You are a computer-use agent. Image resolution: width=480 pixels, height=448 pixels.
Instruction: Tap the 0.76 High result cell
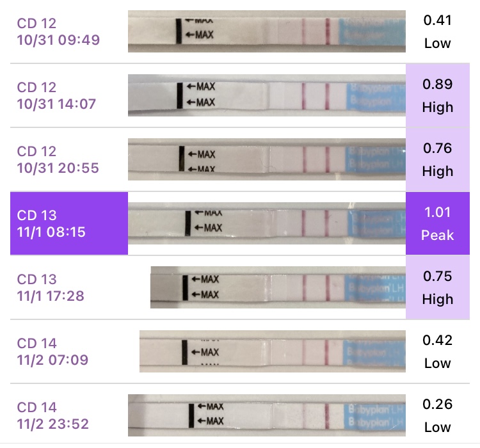438,159
